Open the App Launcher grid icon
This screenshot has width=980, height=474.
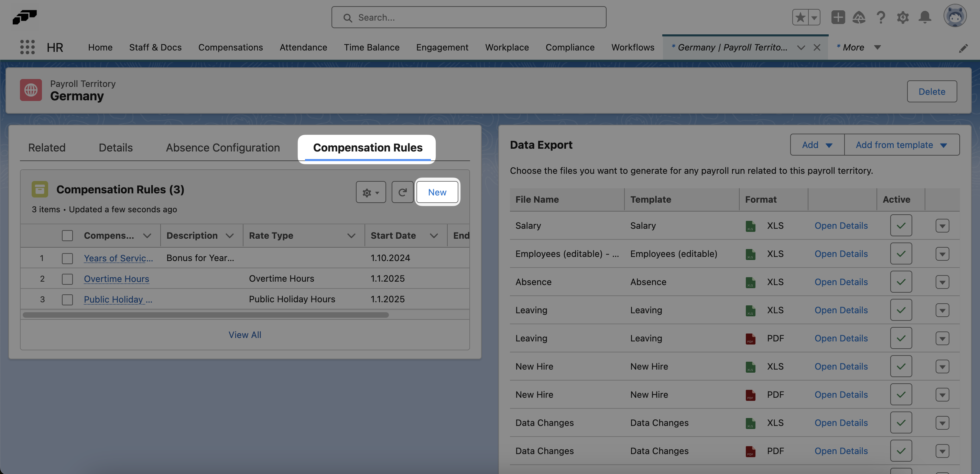(x=28, y=47)
